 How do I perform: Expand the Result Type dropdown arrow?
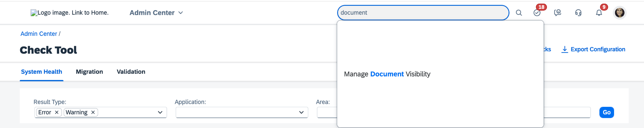click(x=160, y=112)
